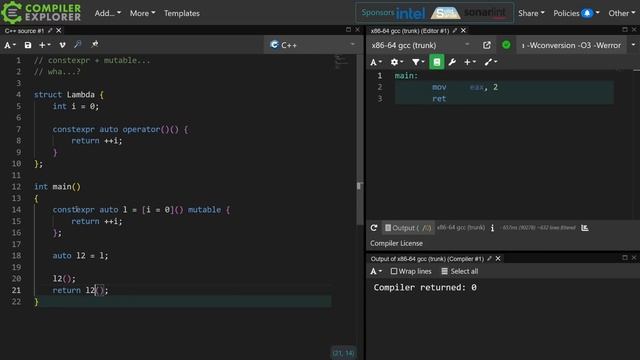The width and height of the screenshot is (640, 360).
Task: Click the 'mov eax, 2' assembly line
Action: (465, 87)
